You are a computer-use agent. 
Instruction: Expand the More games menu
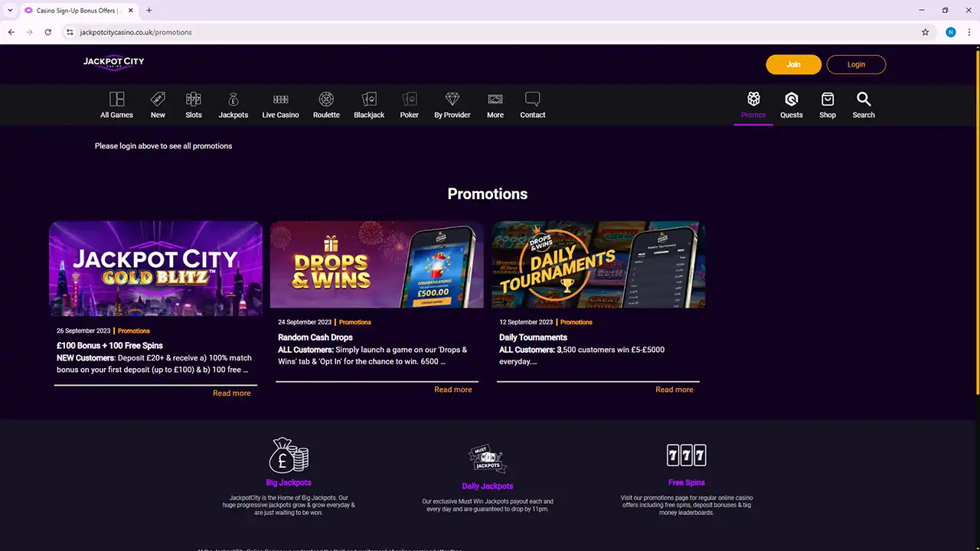click(x=495, y=105)
